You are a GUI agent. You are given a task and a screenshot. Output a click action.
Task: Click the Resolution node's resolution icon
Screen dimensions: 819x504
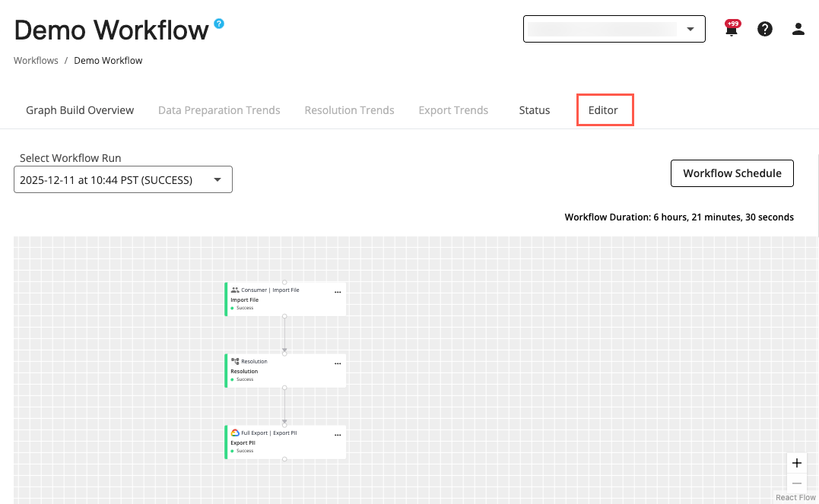236,361
